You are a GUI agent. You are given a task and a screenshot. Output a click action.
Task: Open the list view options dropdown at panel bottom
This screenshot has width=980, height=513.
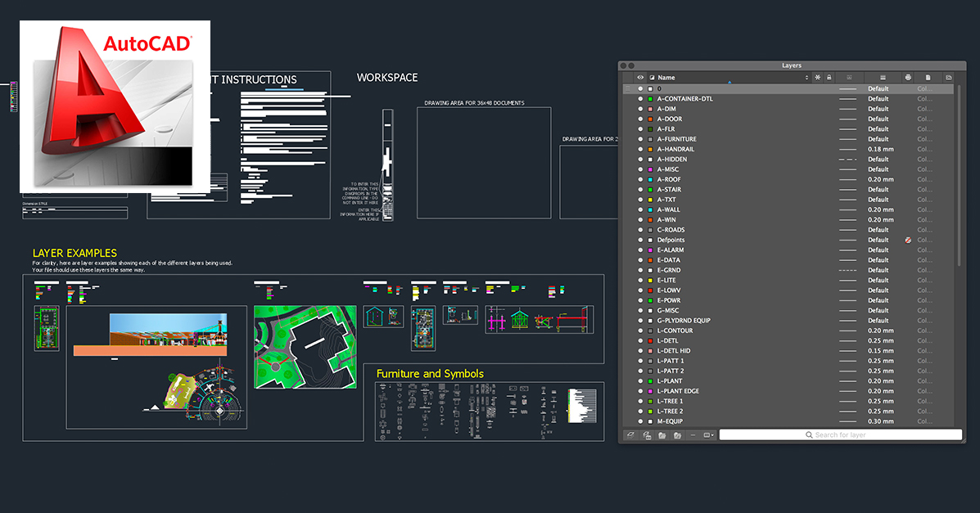pos(709,435)
